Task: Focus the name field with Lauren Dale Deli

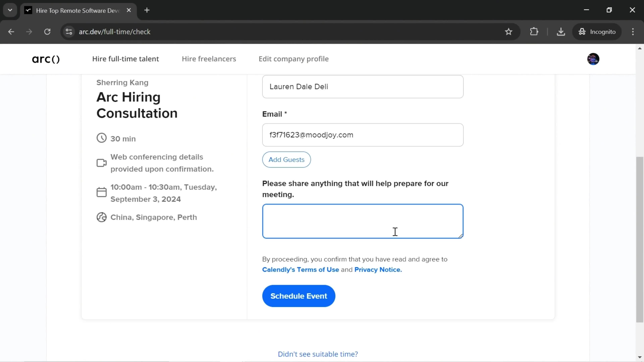Action: coord(362,86)
